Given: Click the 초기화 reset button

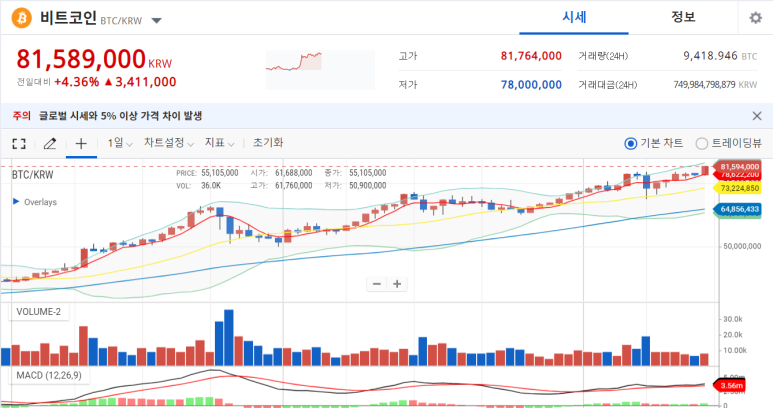Looking at the screenshot, I should (268, 143).
